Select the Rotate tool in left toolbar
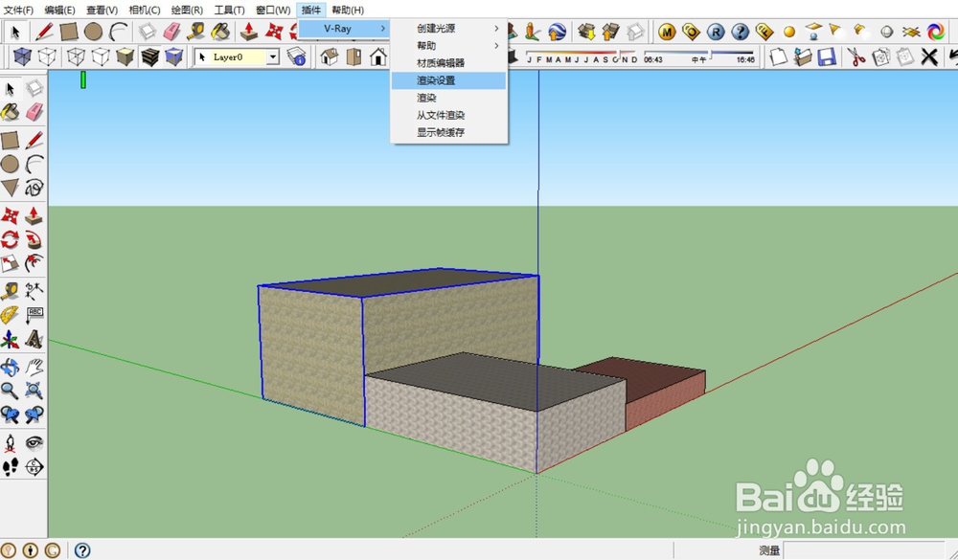Viewport: 958px width, 560px height. pyautogui.click(x=10, y=239)
